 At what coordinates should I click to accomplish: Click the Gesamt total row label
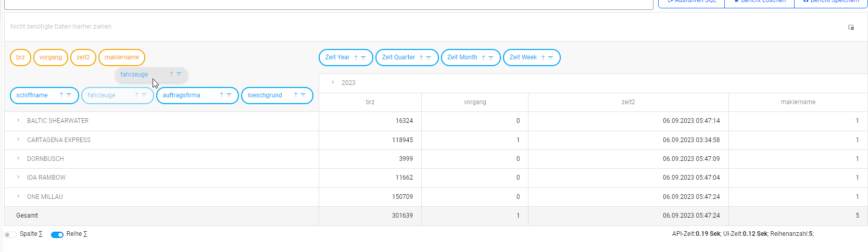(27, 216)
